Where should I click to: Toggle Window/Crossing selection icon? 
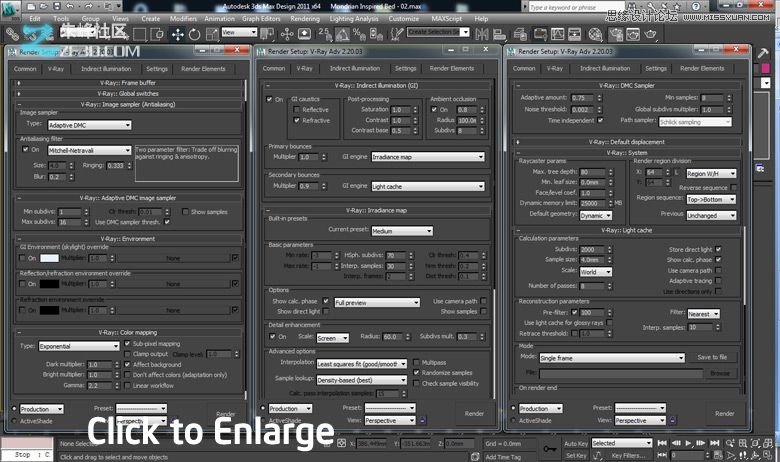click(157, 34)
